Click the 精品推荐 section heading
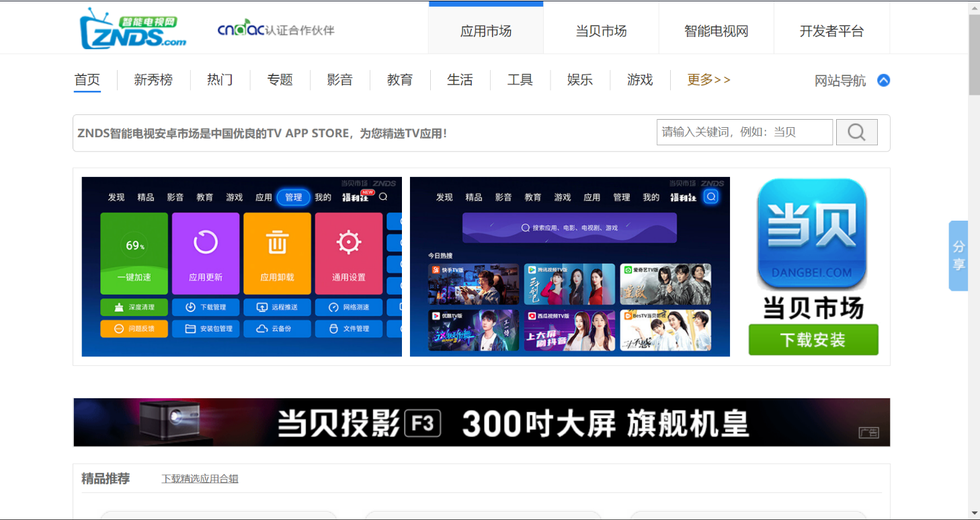 106,478
